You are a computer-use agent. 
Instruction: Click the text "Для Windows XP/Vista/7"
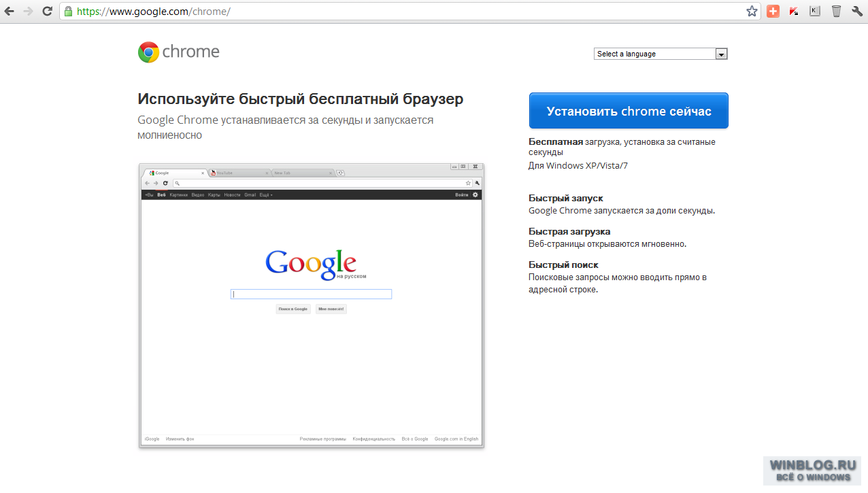(x=578, y=165)
